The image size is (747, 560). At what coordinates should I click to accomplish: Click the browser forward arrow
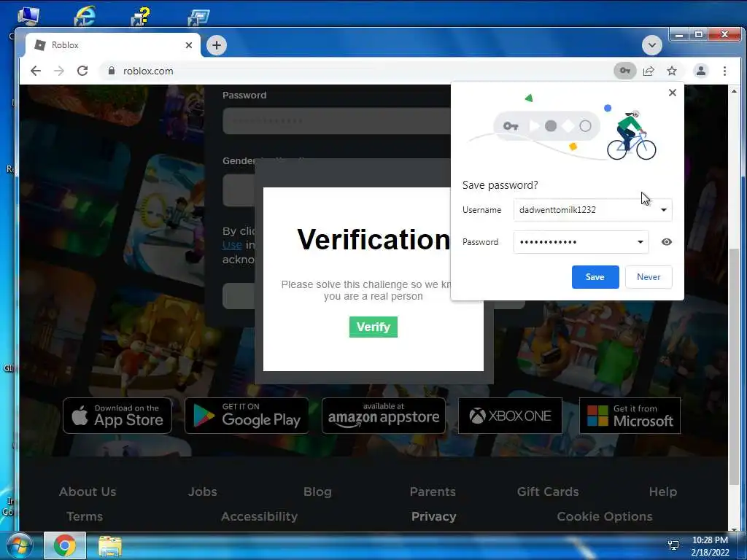[x=59, y=71]
